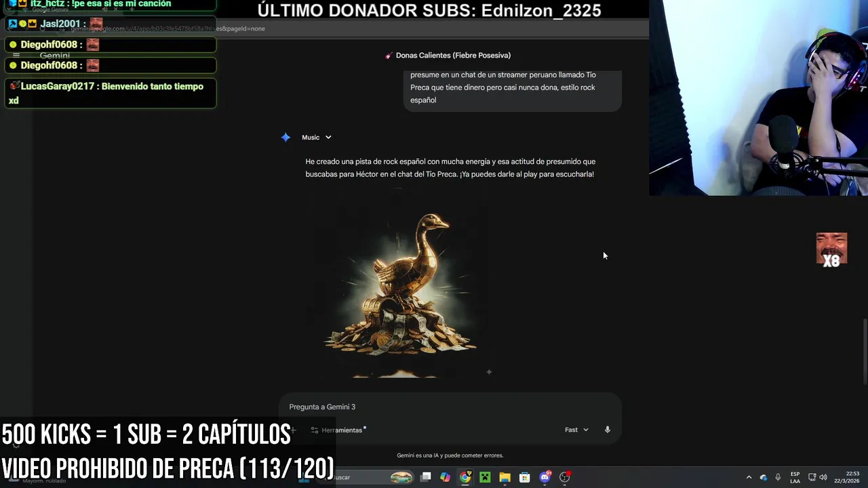Open Task View from the taskbar

pyautogui.click(x=425, y=477)
